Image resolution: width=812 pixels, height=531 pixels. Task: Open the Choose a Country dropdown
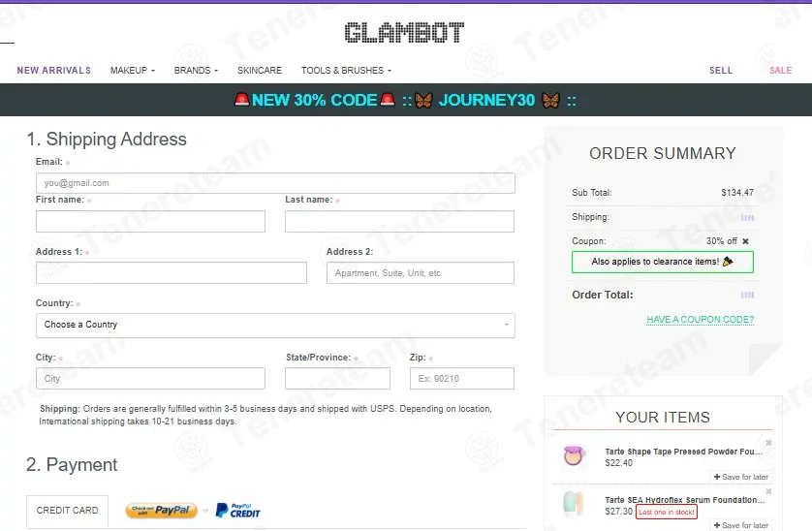pyautogui.click(x=275, y=326)
